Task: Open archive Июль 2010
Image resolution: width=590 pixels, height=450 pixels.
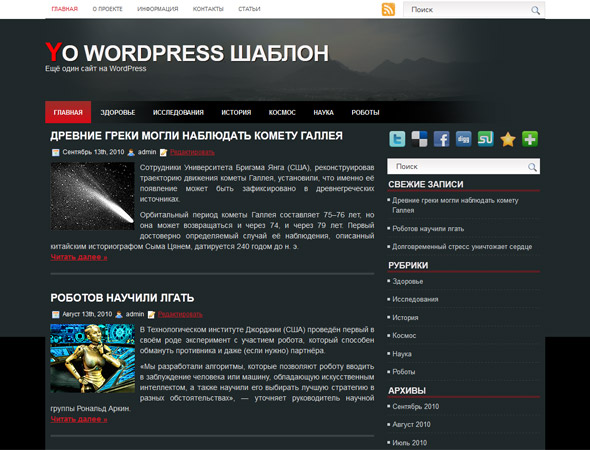Action: (409, 443)
